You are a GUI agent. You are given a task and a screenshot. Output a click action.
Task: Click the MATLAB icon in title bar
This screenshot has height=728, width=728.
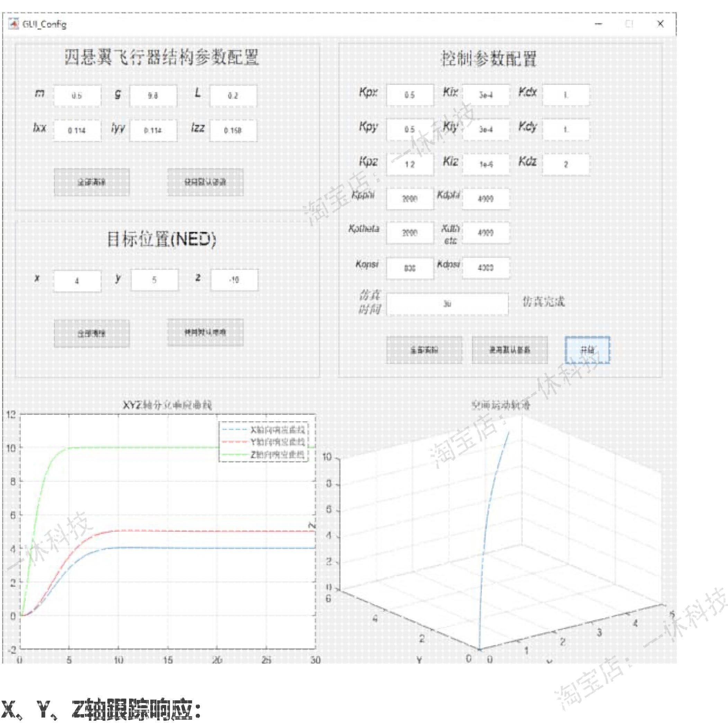[14, 24]
